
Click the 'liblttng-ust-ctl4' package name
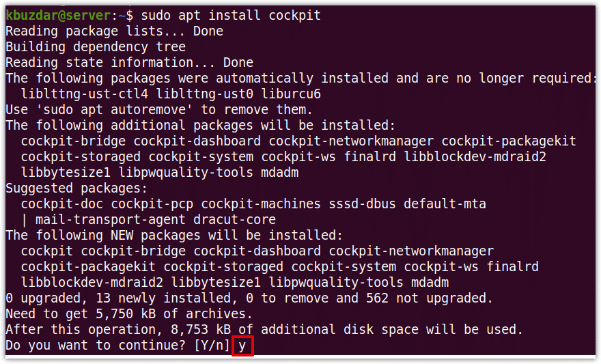pos(84,94)
